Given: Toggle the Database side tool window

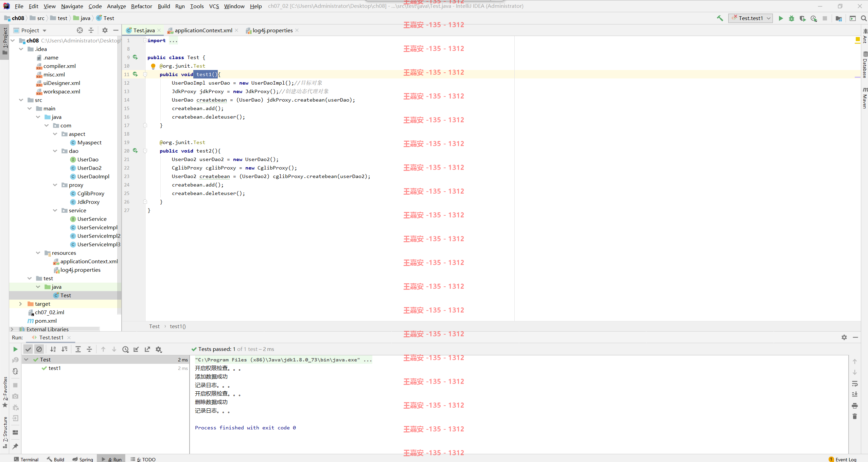Looking at the screenshot, I should (865, 65).
